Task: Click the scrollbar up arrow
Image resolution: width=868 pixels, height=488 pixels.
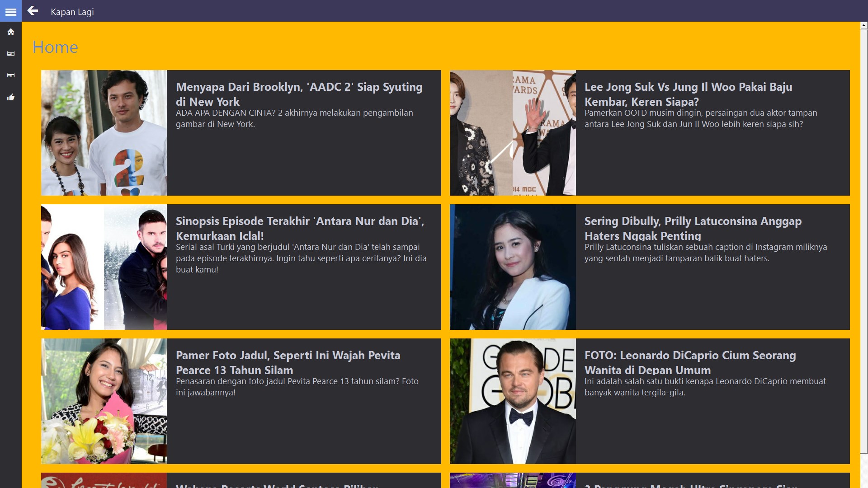Action: pos(863,26)
